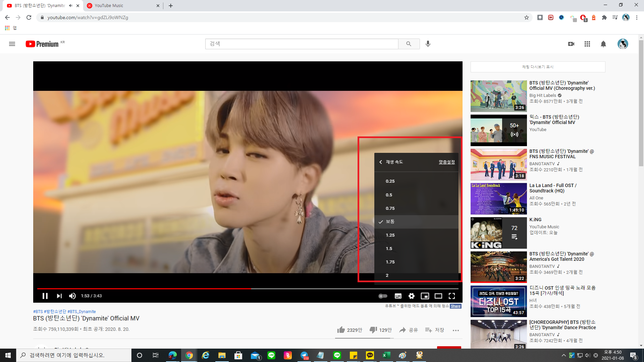
Task: Open 맞춤설정 custom speed link
Action: pos(446,162)
